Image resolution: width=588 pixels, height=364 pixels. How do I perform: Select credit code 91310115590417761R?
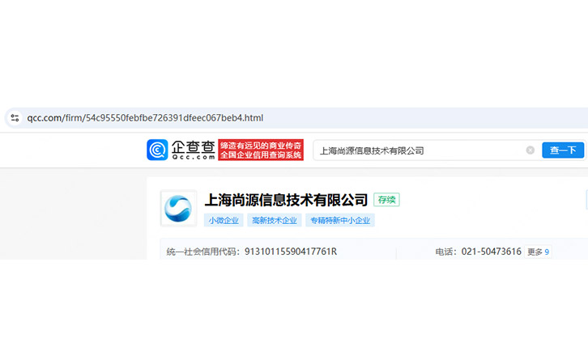tap(291, 252)
